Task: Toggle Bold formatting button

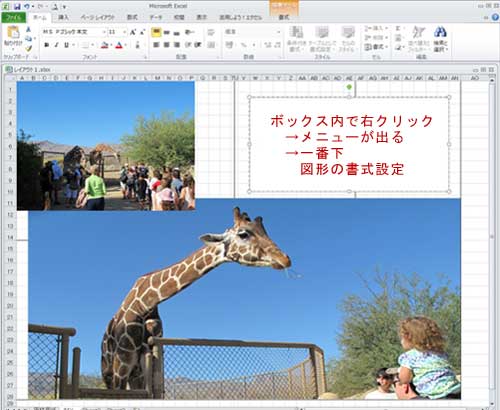Action: pos(47,45)
